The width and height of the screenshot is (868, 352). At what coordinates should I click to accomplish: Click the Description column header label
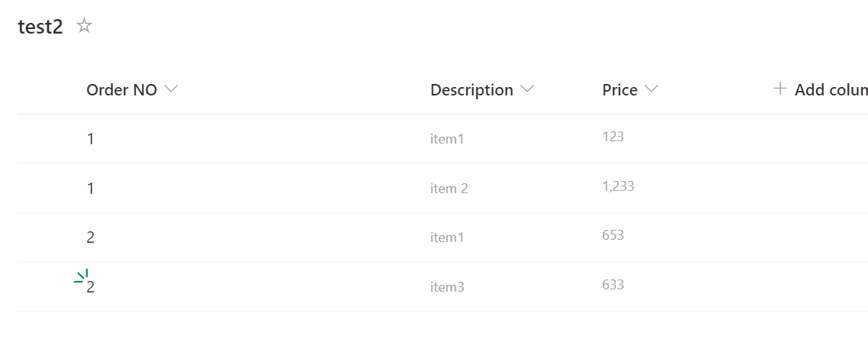point(471,90)
